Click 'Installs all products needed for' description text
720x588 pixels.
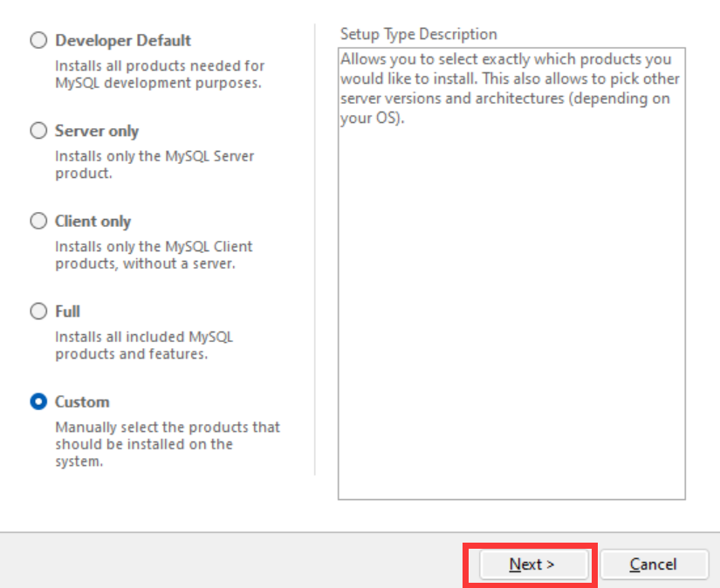tap(160, 66)
